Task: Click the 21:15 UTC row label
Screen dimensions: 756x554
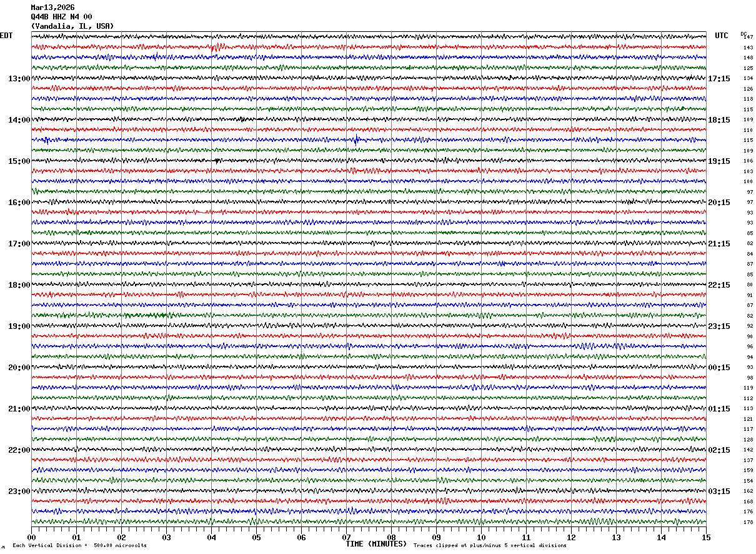Action: 719,244
